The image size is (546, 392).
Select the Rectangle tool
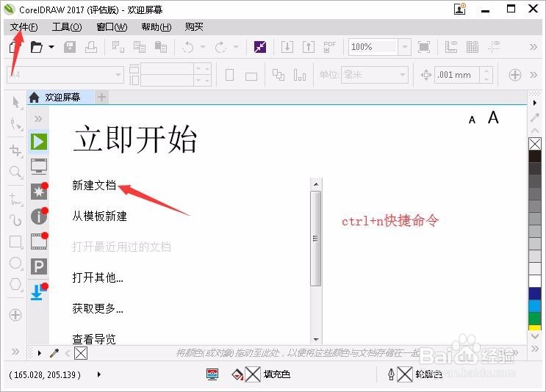(15, 242)
